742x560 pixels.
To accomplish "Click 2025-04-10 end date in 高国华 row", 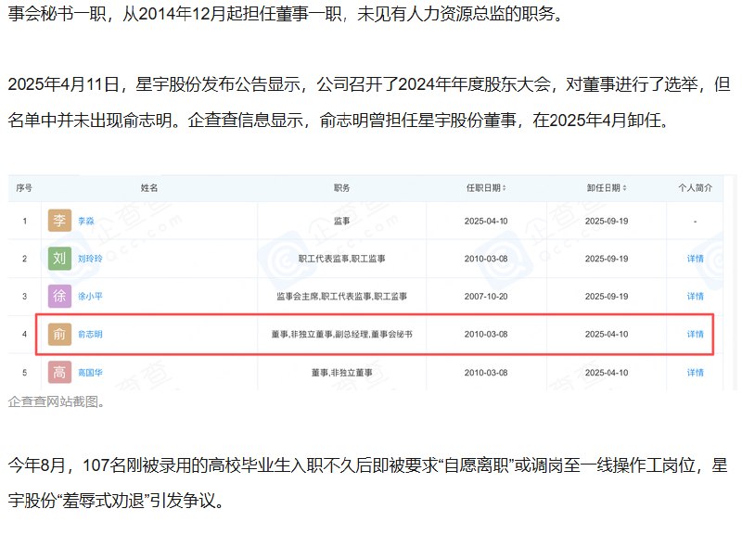I will point(607,373).
